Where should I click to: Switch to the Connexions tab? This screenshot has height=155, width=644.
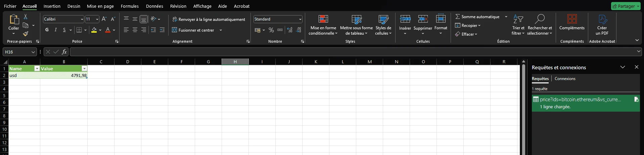(x=565, y=79)
